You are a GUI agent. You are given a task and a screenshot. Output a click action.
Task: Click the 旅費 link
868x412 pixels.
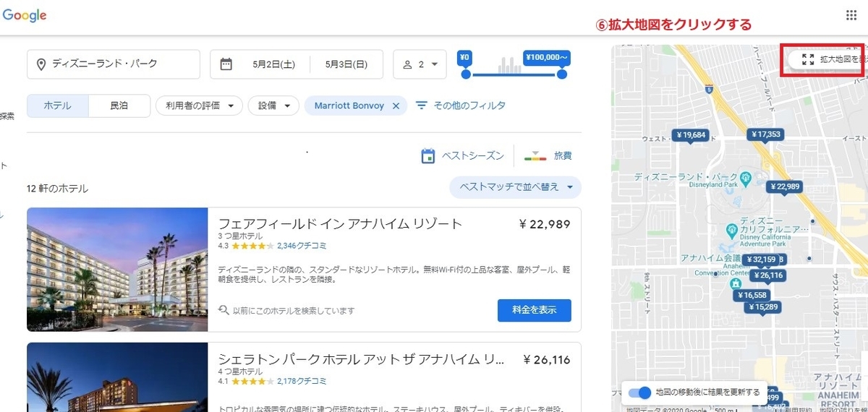coord(563,155)
